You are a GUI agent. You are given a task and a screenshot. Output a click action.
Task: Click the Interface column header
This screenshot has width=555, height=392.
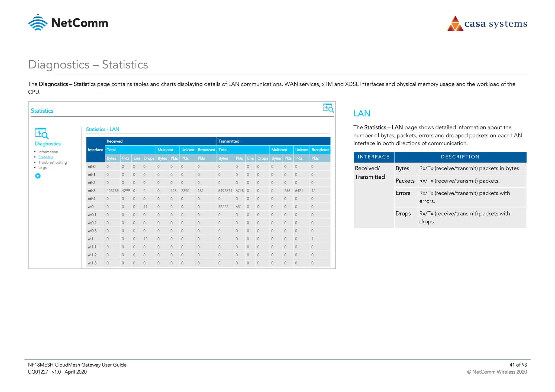click(95, 150)
